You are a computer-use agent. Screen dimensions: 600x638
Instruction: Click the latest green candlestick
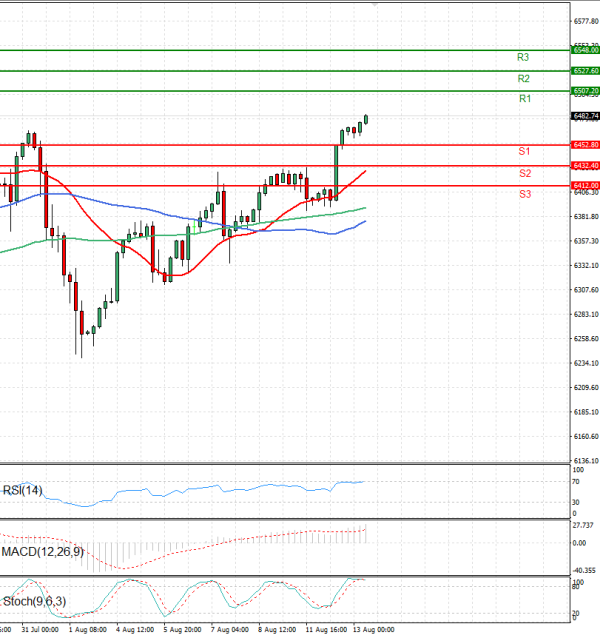(x=366, y=119)
